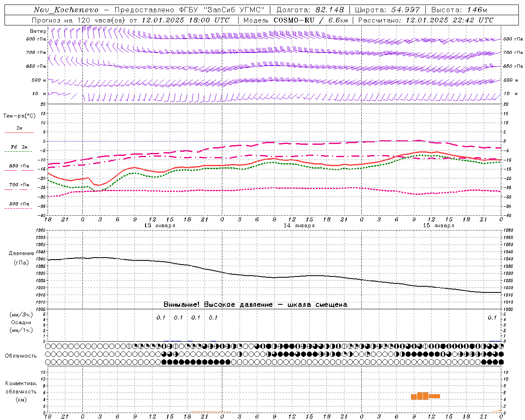The height and width of the screenshot is (420, 525).
Task: Click the 500 м wind level label on left
Action: [x=39, y=80]
